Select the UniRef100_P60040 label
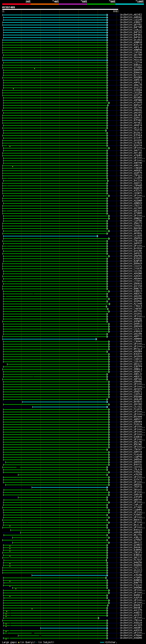This screenshot has height=644, width=146. [x=131, y=58]
